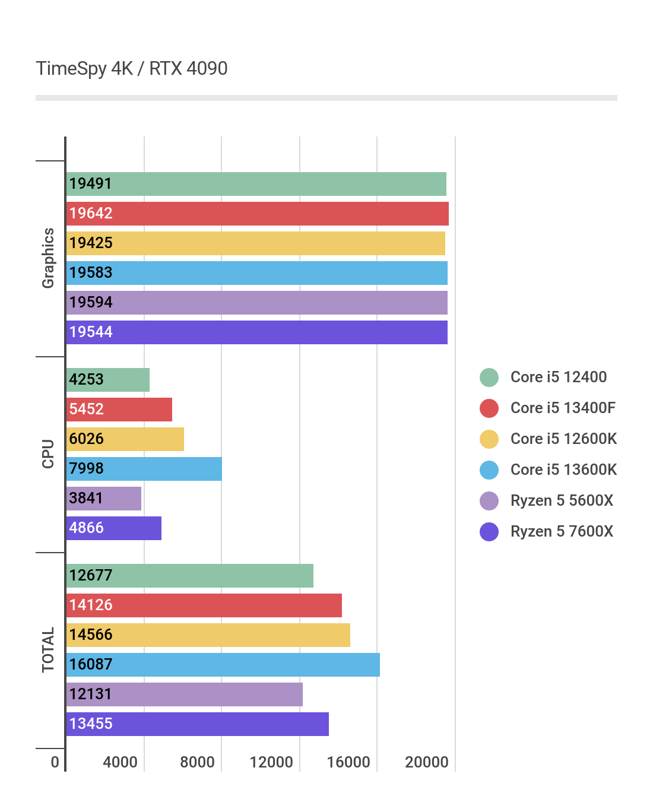Screen dimensions: 653x812
Task: Click the CPU axis category label
Action: coord(48,454)
